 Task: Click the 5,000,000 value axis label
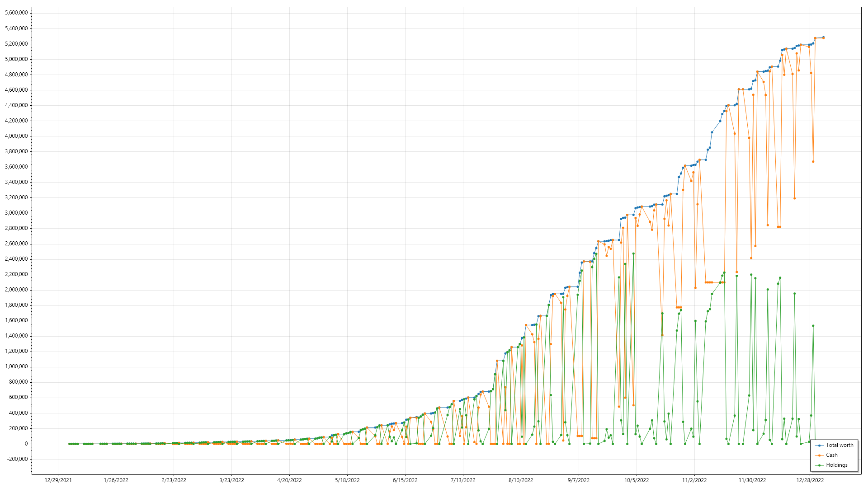click(x=16, y=59)
